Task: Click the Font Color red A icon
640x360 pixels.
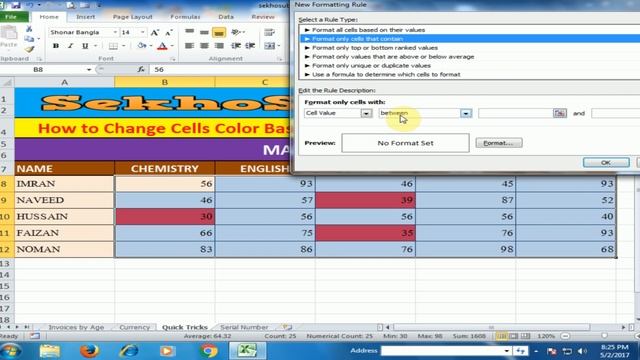Action: click(162, 46)
